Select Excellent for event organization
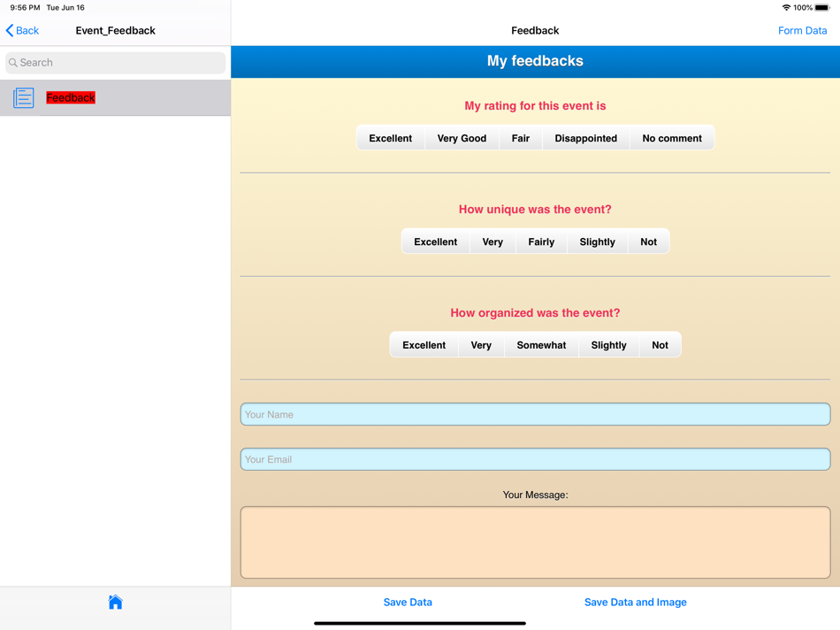Image resolution: width=840 pixels, height=630 pixels. (x=424, y=345)
